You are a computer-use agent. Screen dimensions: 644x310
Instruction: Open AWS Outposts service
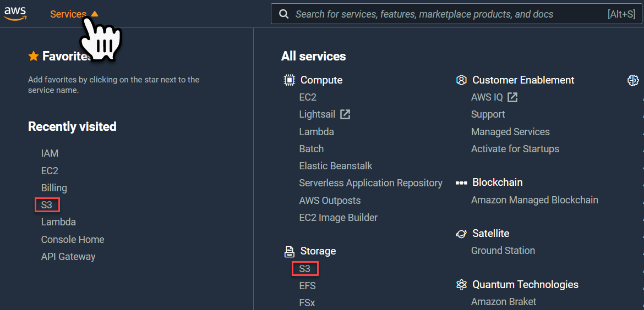coord(330,201)
